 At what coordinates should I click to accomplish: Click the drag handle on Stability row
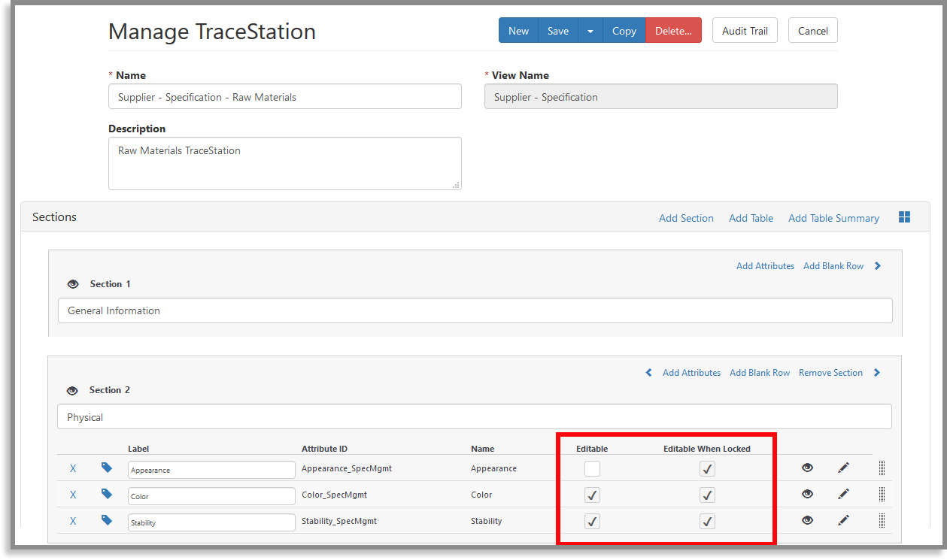[x=882, y=521]
